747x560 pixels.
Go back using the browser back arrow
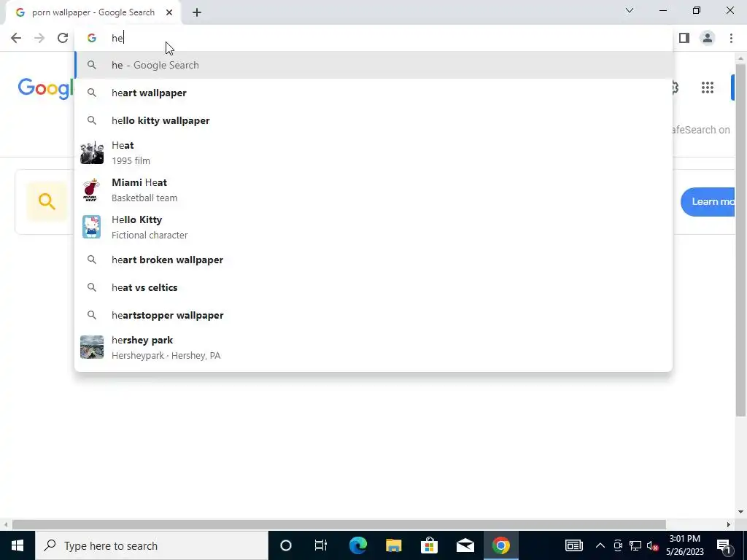[x=16, y=38]
